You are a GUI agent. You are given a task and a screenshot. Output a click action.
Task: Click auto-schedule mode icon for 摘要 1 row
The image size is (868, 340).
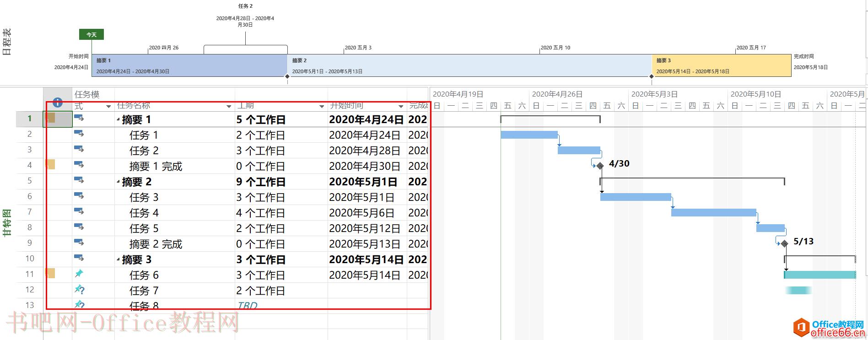pos(79,118)
